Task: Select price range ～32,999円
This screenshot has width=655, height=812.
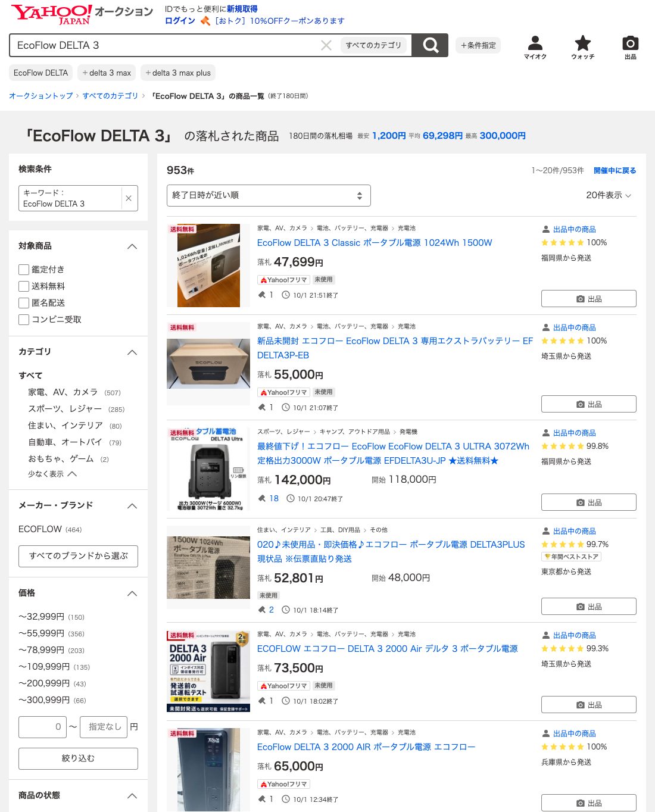Action: 41,617
